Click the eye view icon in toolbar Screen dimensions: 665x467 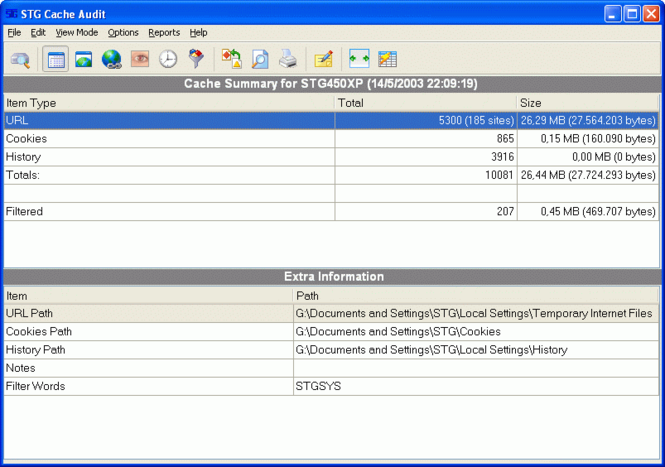(x=140, y=59)
